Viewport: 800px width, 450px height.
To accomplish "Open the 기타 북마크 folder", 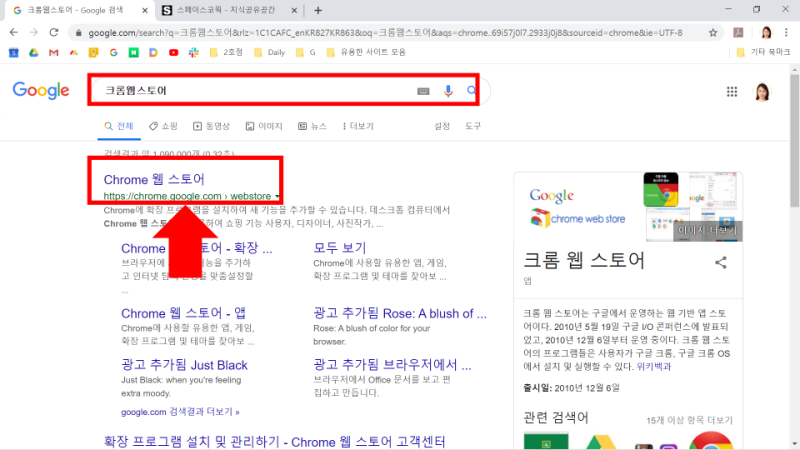I will [763, 52].
